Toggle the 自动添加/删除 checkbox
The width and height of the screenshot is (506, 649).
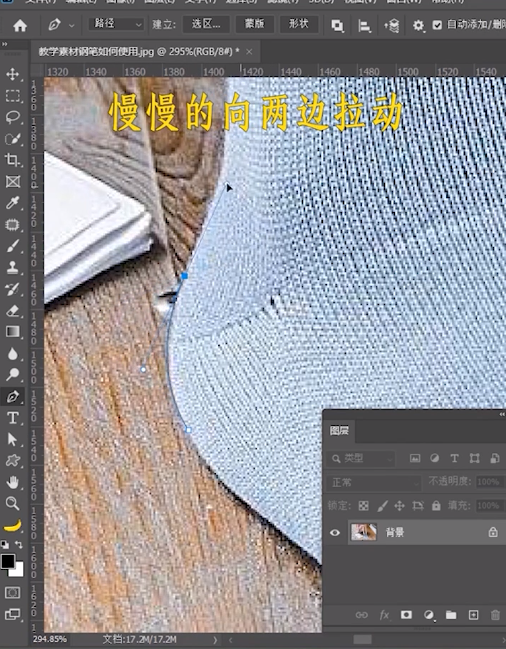pyautogui.click(x=437, y=25)
